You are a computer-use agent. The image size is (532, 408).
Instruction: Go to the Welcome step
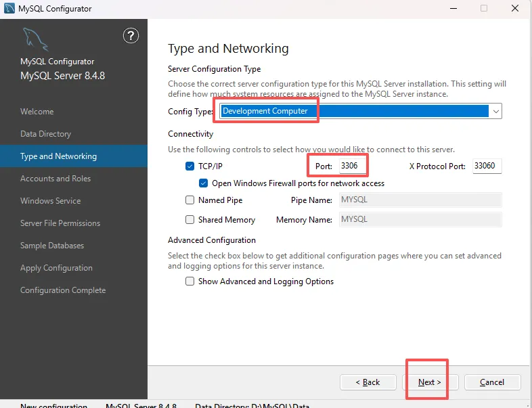coord(37,112)
